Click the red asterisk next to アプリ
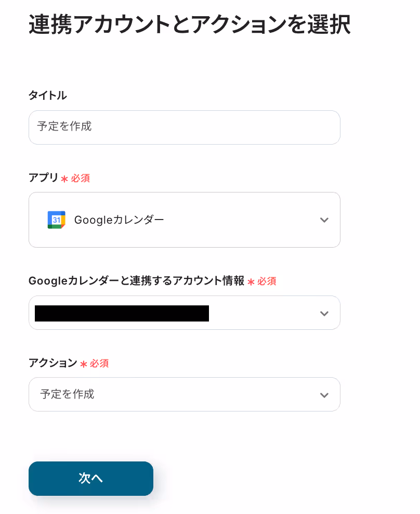This screenshot has height=514, width=420. pos(64,179)
